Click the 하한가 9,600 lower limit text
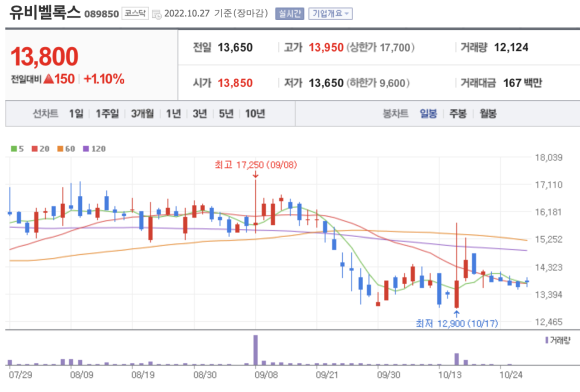The image size is (580, 392). 378,83
